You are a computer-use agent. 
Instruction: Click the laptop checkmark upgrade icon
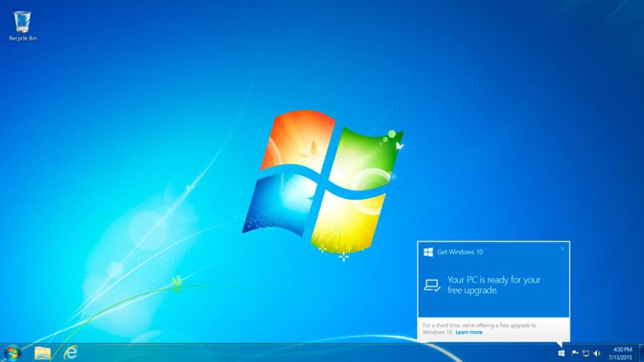click(x=433, y=284)
